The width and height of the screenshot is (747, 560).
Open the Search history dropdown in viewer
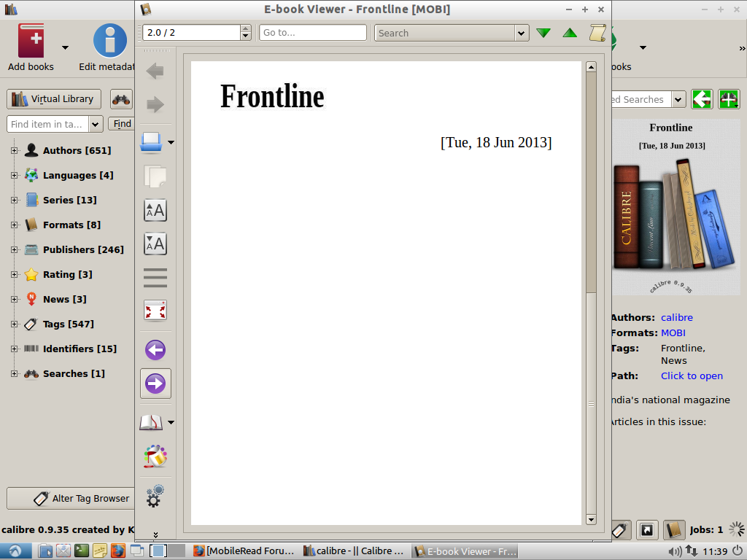tap(521, 33)
